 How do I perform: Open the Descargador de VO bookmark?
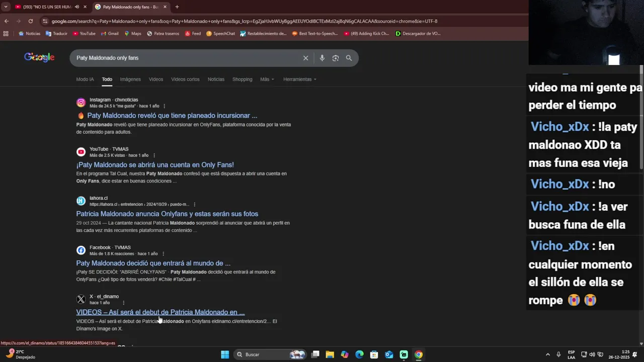pyautogui.click(x=418, y=34)
